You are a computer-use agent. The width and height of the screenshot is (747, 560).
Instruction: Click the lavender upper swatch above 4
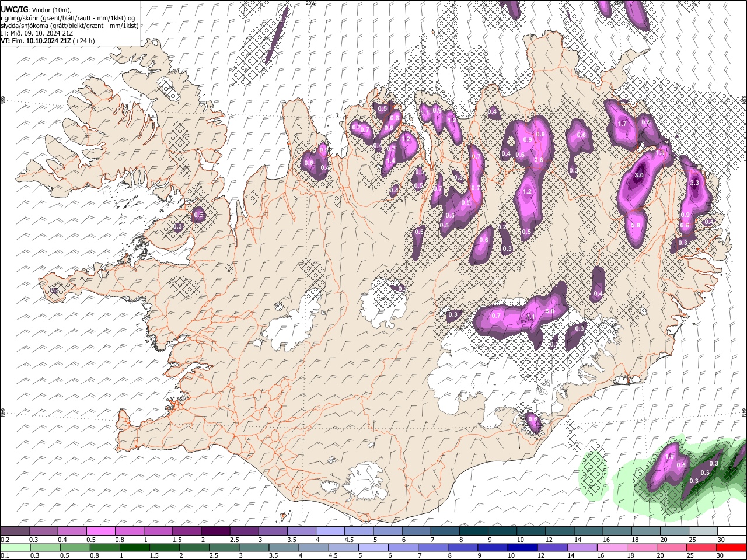(330, 531)
